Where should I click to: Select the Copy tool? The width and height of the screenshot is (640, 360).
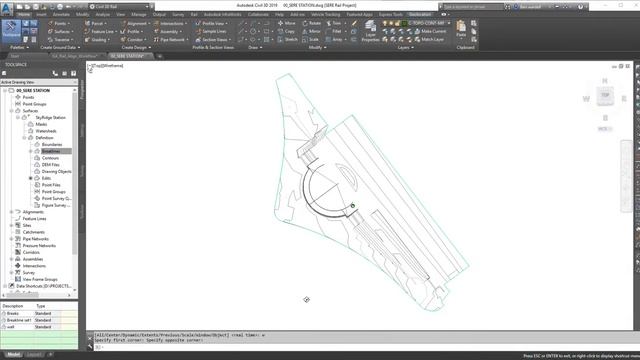tap(286, 31)
